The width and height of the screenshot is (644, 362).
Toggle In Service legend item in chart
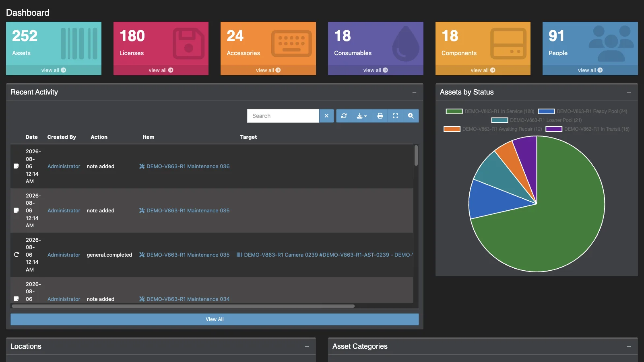(x=490, y=111)
